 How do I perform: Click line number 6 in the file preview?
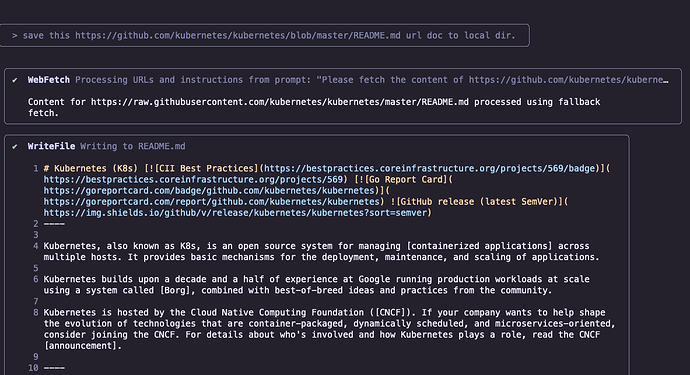36,279
